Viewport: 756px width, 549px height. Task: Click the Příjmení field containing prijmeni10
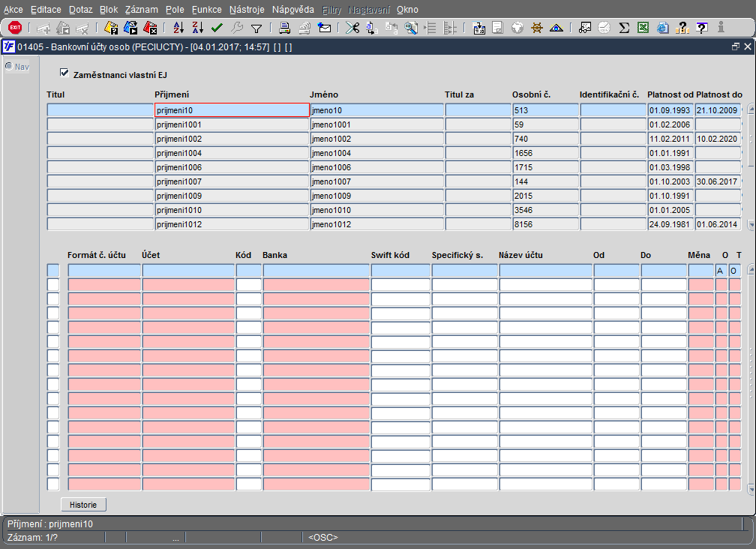[232, 110]
